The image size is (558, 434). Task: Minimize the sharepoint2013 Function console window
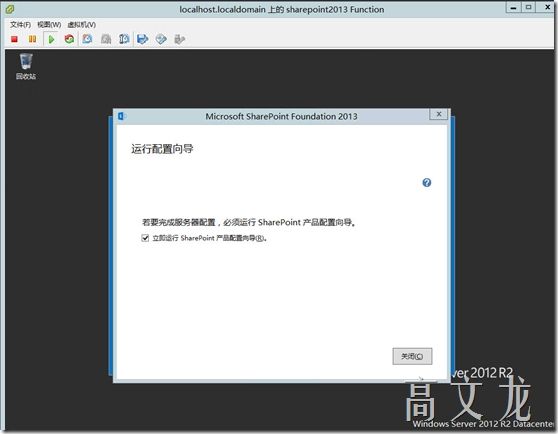pos(514,7)
